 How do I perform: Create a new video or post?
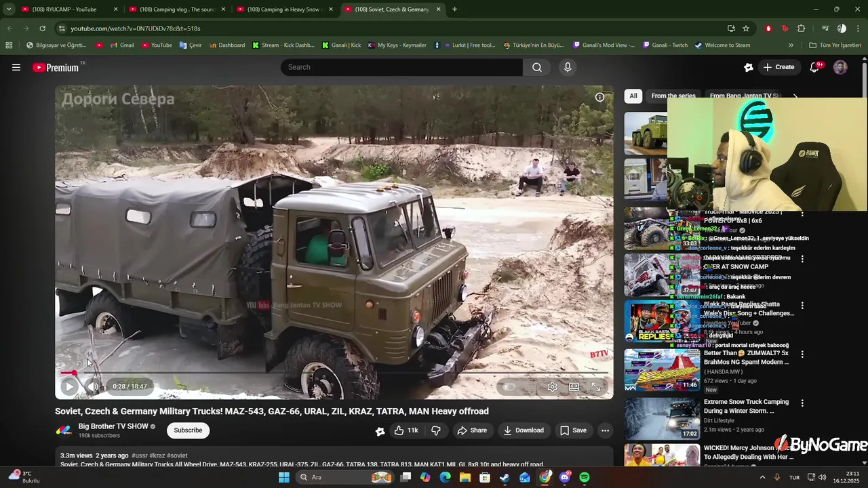click(x=778, y=67)
